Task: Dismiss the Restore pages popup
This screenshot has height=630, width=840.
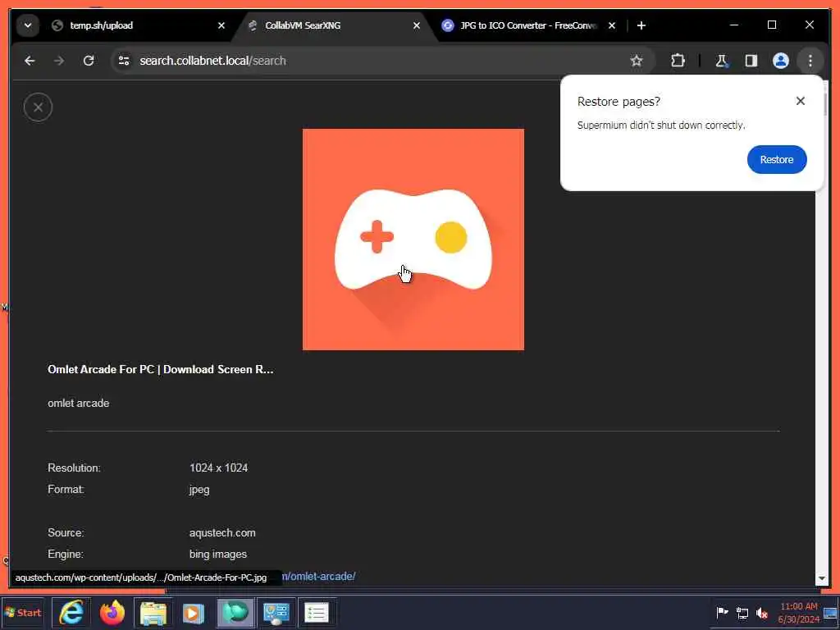Action: click(x=801, y=101)
